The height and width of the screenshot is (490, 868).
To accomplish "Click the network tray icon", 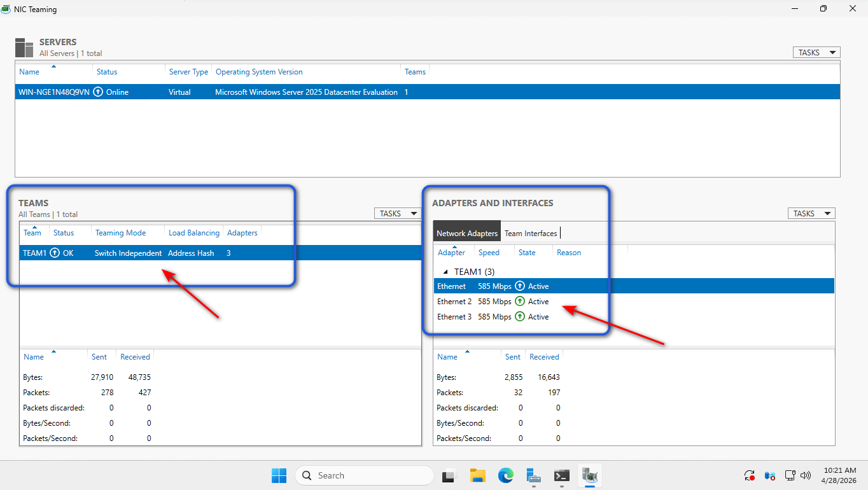I will point(790,475).
